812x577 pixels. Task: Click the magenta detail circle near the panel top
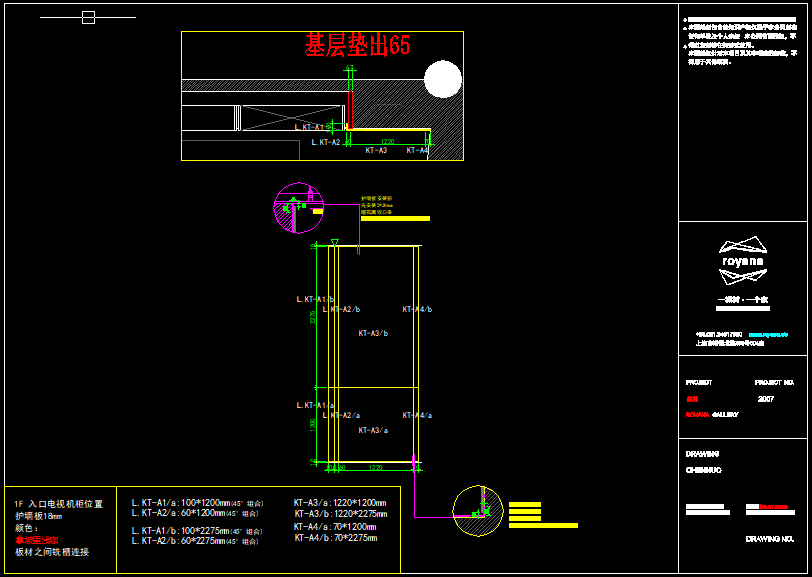(x=298, y=208)
